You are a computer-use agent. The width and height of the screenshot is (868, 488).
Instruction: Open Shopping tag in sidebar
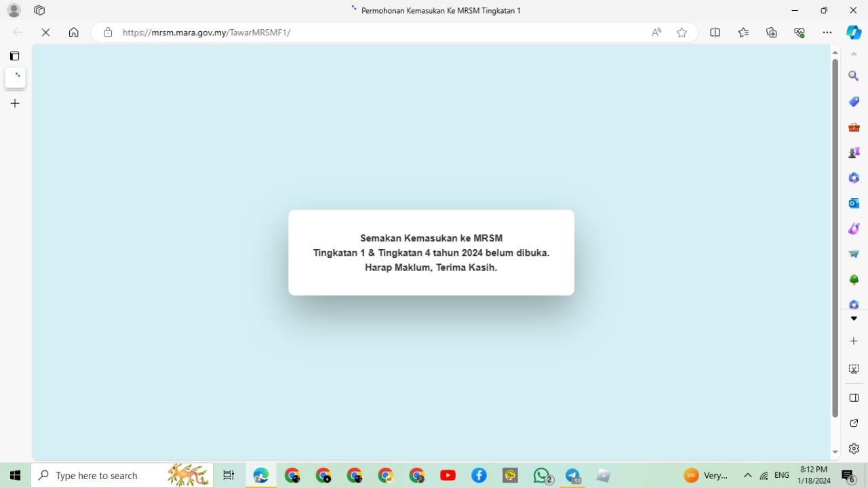point(854,102)
